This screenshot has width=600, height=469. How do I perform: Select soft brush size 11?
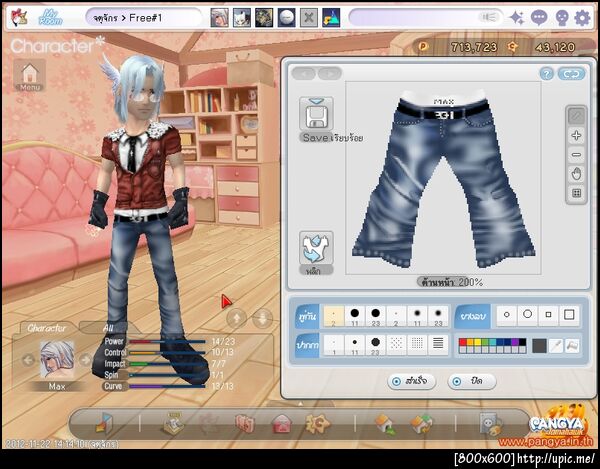[417, 316]
